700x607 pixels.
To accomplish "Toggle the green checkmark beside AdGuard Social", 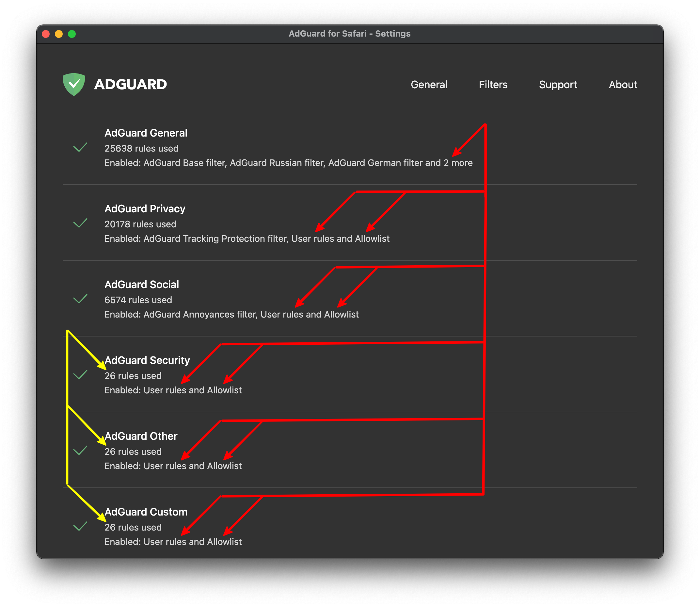I will point(81,300).
